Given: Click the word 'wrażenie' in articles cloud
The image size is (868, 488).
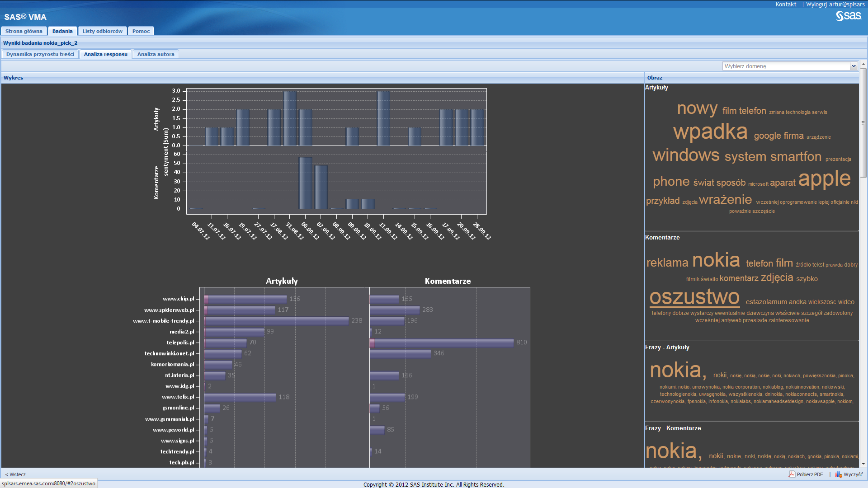Looking at the screenshot, I should 726,200.
